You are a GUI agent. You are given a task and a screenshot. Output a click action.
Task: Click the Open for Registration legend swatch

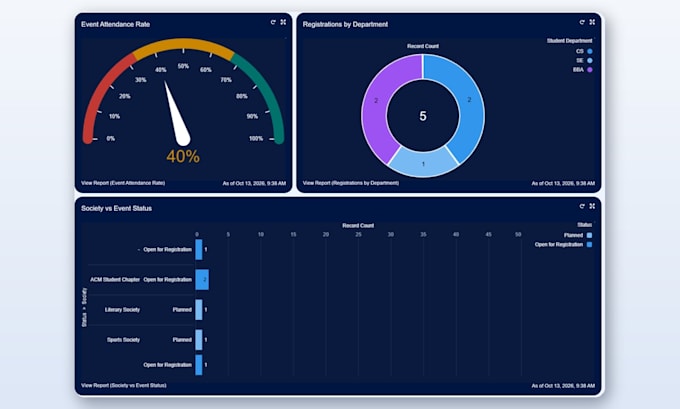point(589,245)
